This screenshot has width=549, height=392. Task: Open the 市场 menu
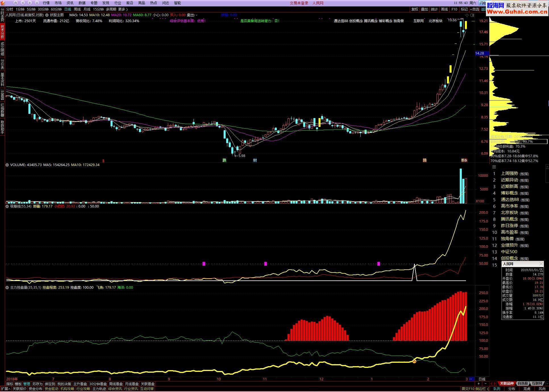pyautogui.click(x=58, y=3)
